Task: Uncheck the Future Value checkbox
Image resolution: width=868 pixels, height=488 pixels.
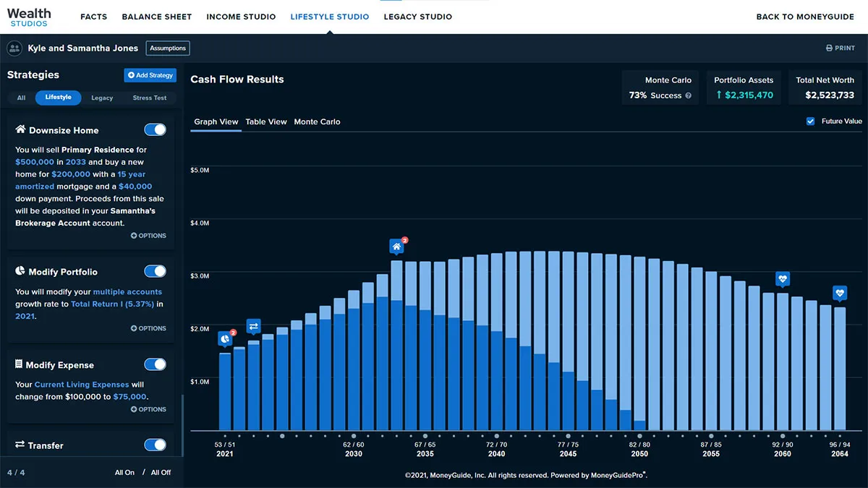Action: tap(810, 121)
